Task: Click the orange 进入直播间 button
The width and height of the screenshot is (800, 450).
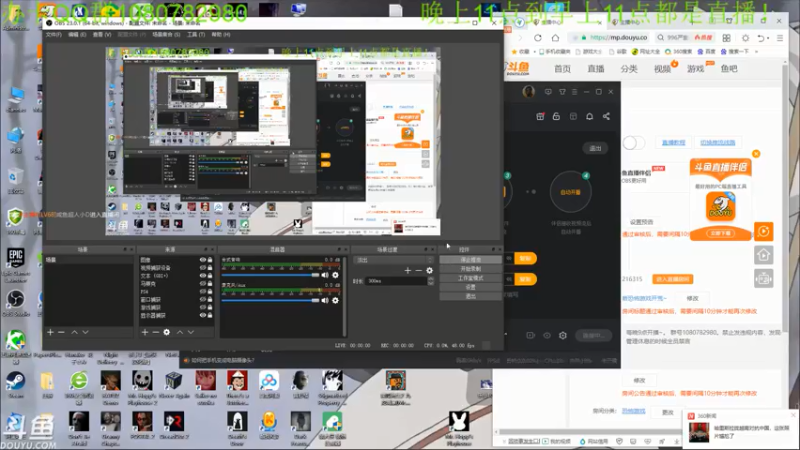Action: pyautogui.click(x=672, y=279)
